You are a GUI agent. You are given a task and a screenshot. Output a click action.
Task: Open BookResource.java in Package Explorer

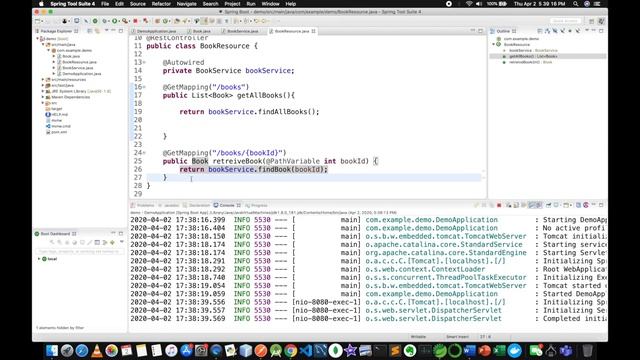[79, 62]
